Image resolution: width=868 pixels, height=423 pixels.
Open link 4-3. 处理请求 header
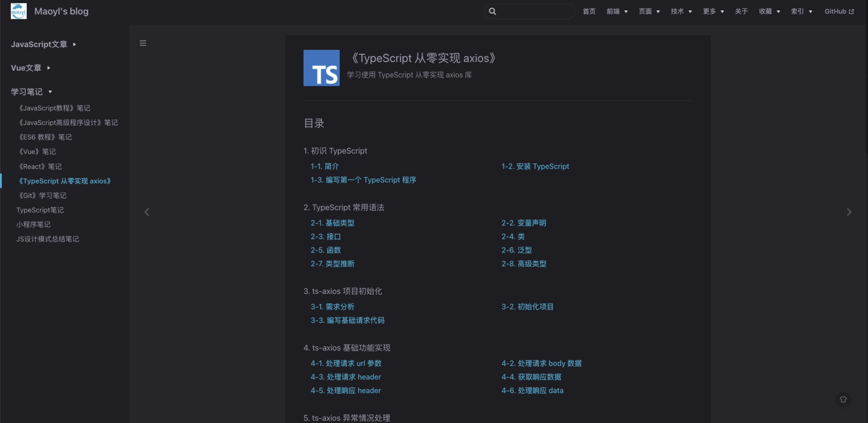[346, 377]
